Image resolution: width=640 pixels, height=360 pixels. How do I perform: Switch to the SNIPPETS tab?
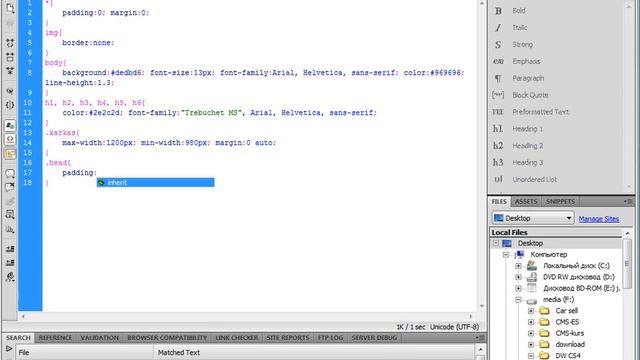tap(560, 202)
